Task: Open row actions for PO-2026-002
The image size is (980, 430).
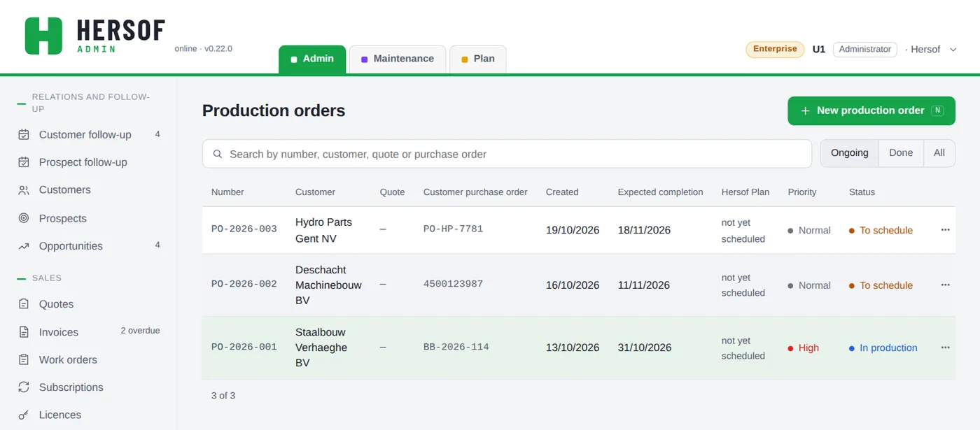Action: [945, 285]
